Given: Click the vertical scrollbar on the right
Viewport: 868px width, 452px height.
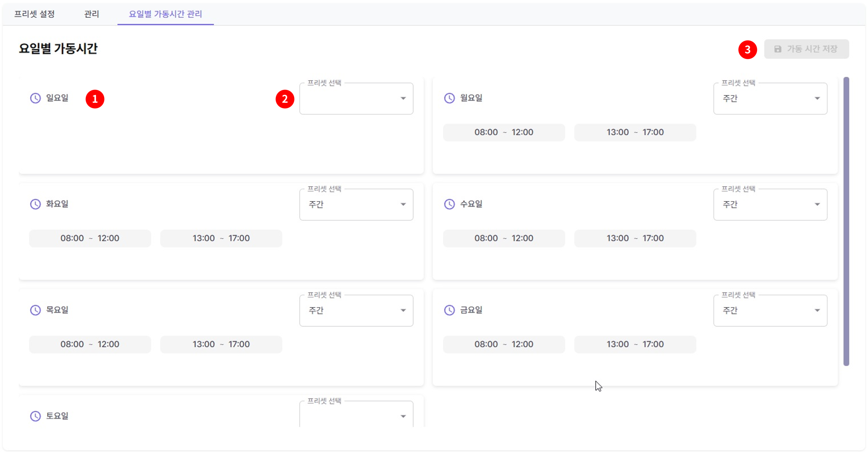Looking at the screenshot, I should (x=846, y=221).
